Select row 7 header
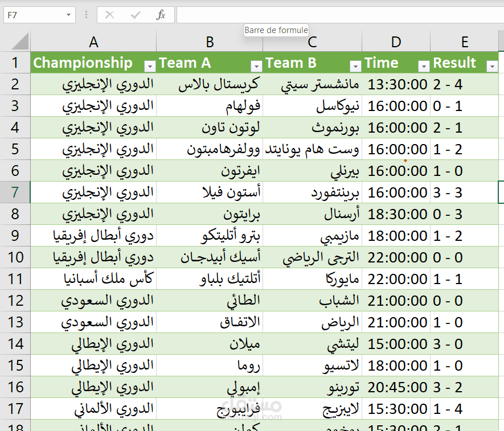Viewport: 504px width, 431px height. (x=15, y=192)
